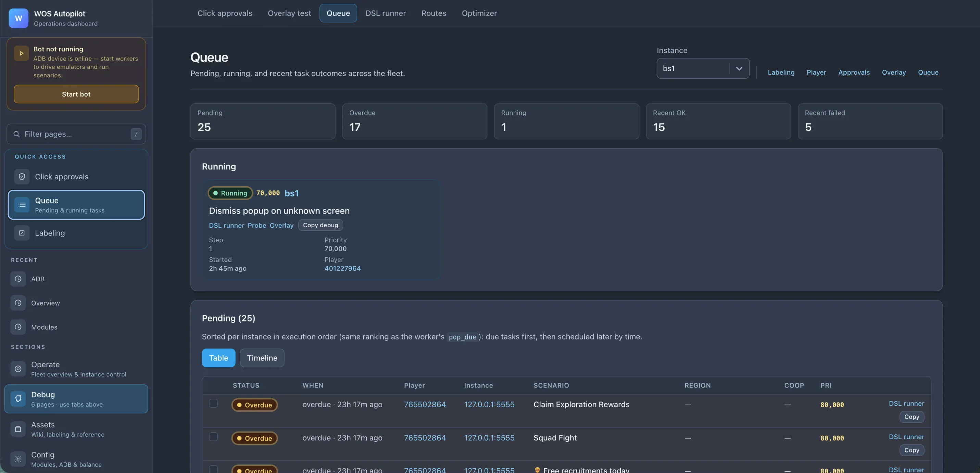Open player 765502864 in Claim Exploration Rewards row

(x=425, y=405)
